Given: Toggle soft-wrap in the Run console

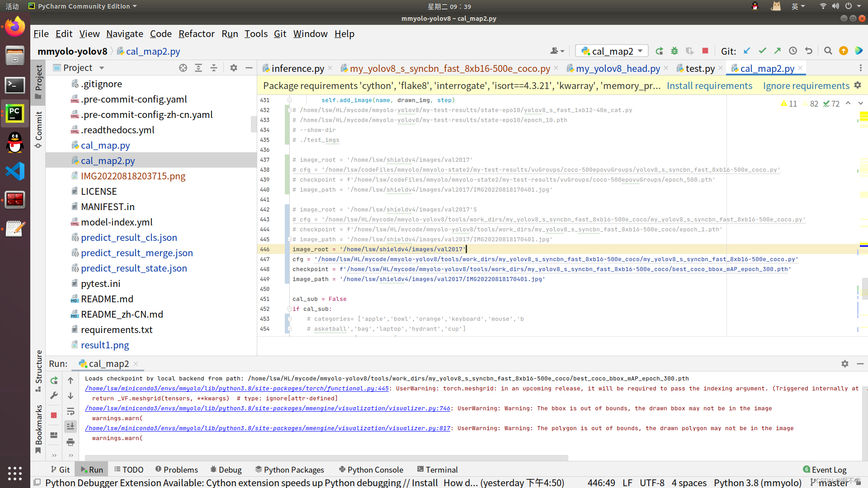Looking at the screenshot, I should [x=71, y=412].
